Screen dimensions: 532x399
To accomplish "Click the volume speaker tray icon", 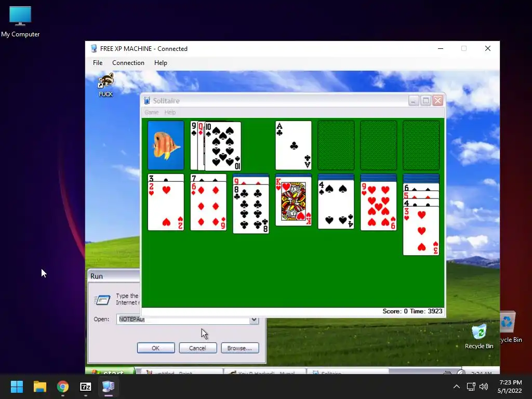I will tap(484, 387).
